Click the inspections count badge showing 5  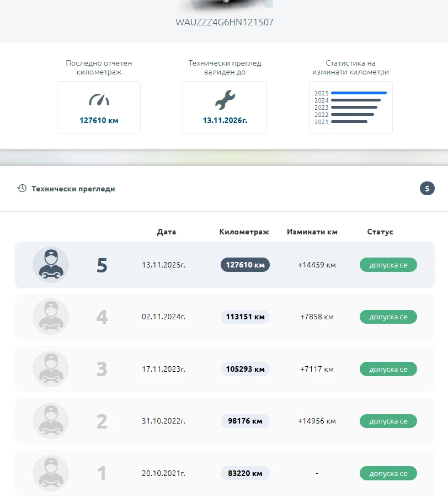tap(427, 189)
